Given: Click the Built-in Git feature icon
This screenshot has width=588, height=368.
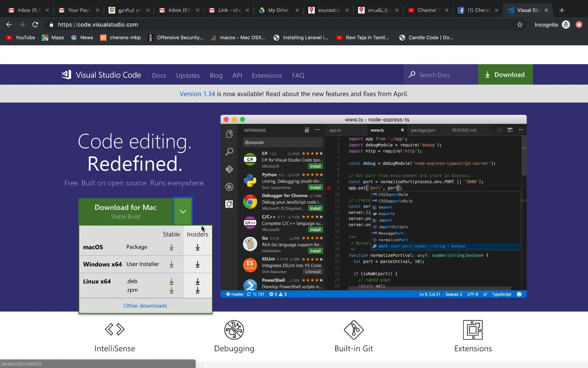Looking at the screenshot, I should click(354, 330).
